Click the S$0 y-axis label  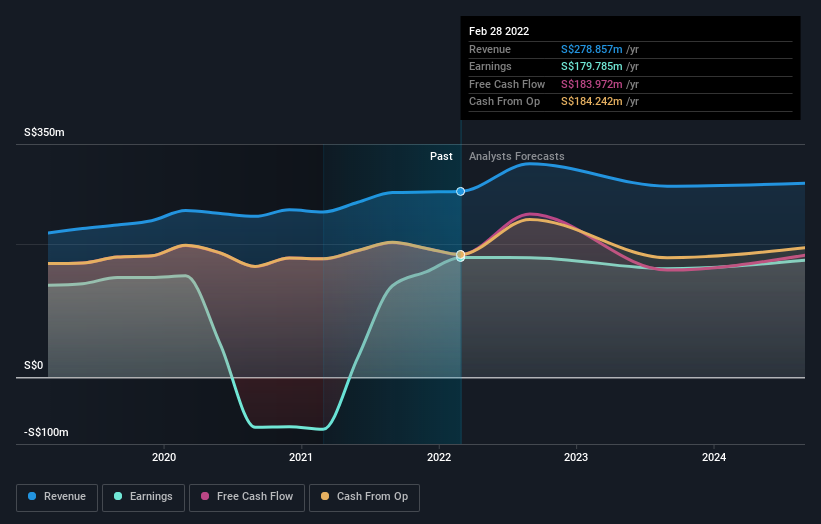point(34,365)
